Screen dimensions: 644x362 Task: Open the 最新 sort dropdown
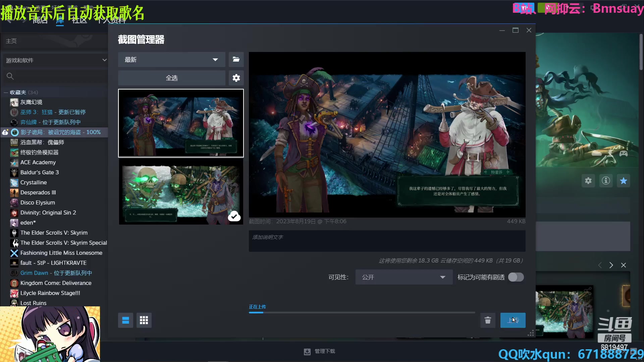coord(171,59)
